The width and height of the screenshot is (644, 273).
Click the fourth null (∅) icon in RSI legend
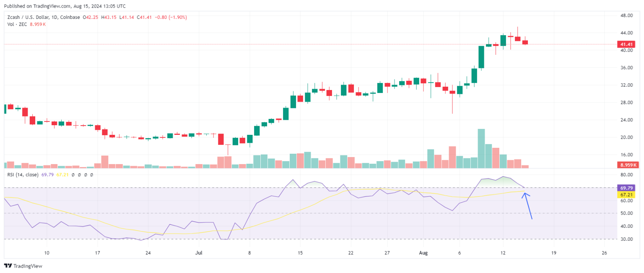[x=92, y=175]
